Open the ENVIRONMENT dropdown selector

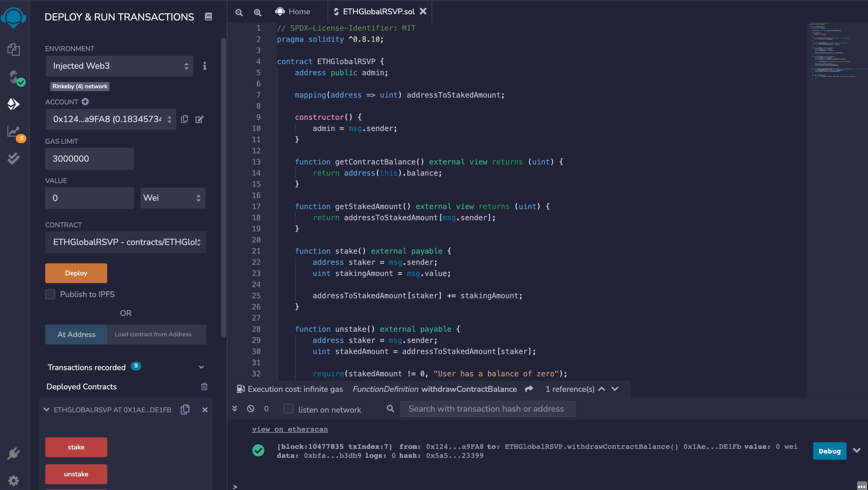[119, 66]
